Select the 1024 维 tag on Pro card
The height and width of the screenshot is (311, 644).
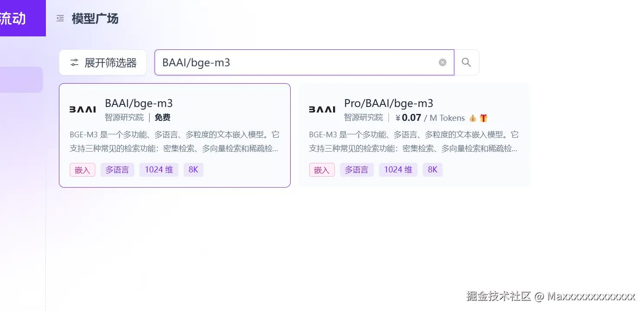398,170
